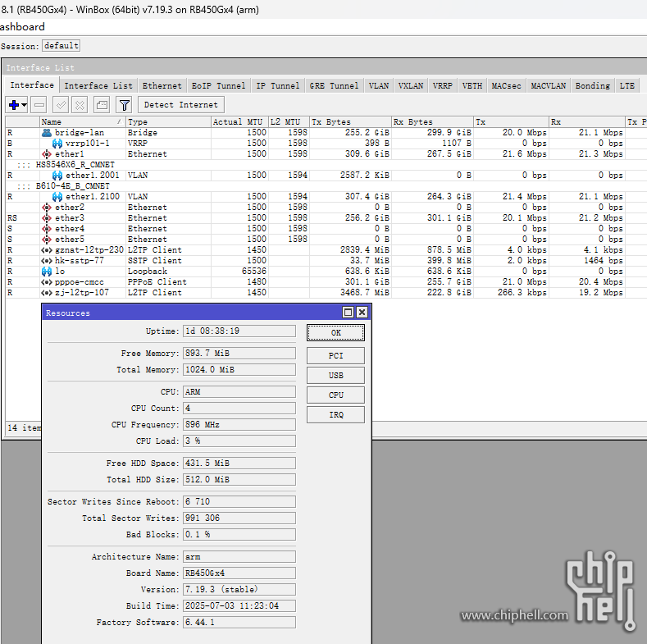The image size is (647, 644).
Task: Open the MACVLAN tab
Action: pos(548,86)
